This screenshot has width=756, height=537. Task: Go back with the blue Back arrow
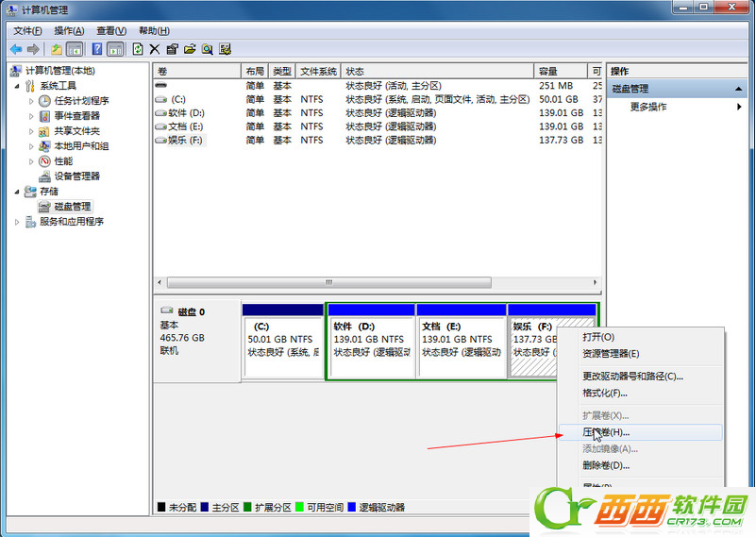point(16,49)
